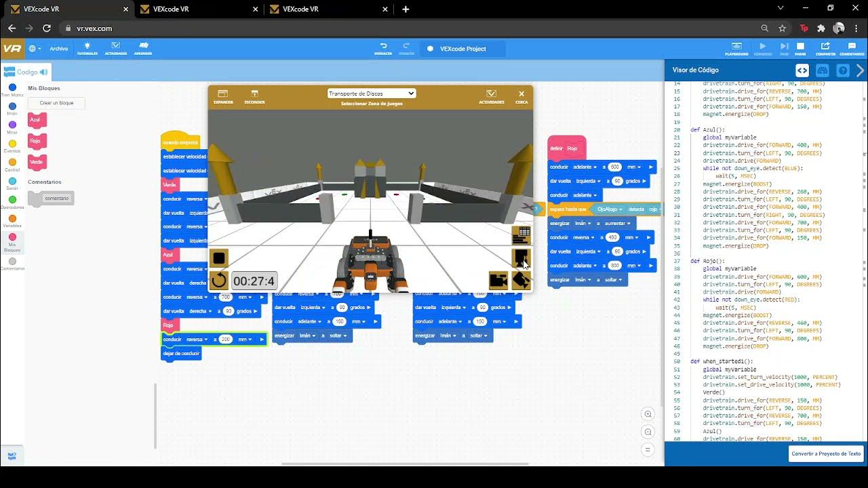Select the Mis Bloques category

click(x=12, y=242)
